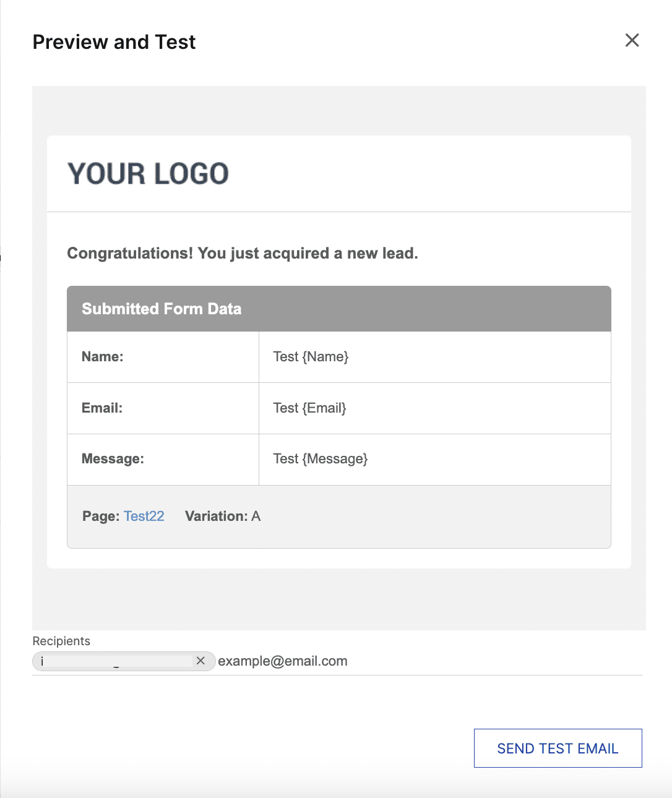This screenshot has width=672, height=798.
Task: Click the Name: label cell
Action: click(x=163, y=357)
